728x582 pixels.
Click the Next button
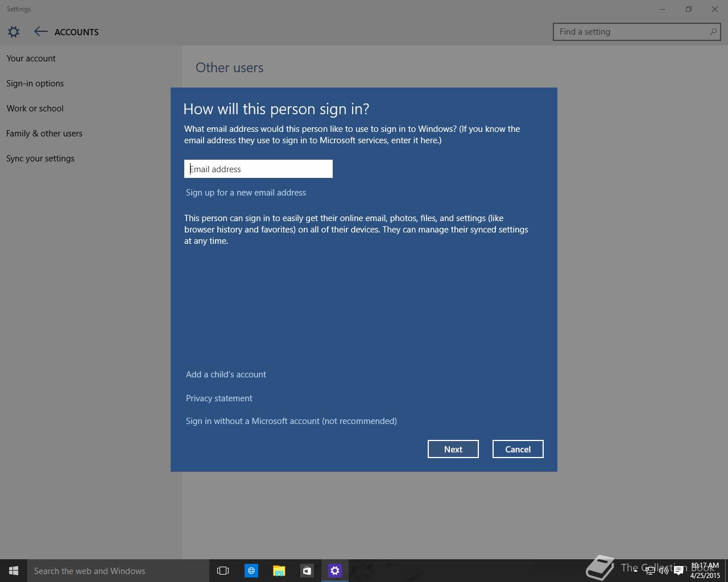tap(453, 449)
